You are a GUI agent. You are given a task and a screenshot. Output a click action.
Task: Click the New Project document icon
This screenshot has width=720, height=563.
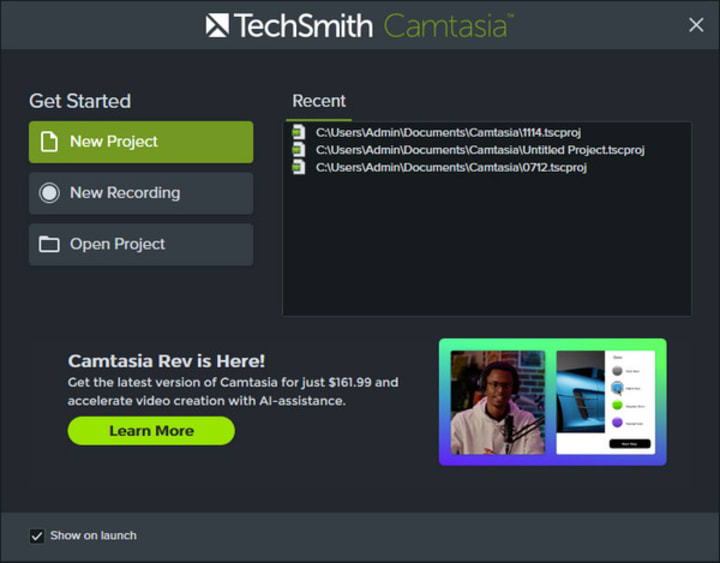click(49, 141)
